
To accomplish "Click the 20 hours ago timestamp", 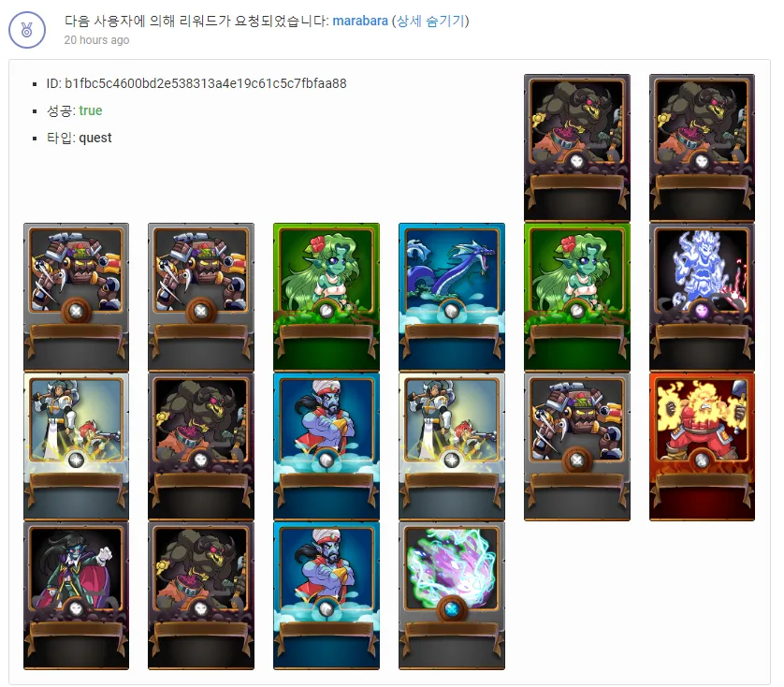I will 96,40.
